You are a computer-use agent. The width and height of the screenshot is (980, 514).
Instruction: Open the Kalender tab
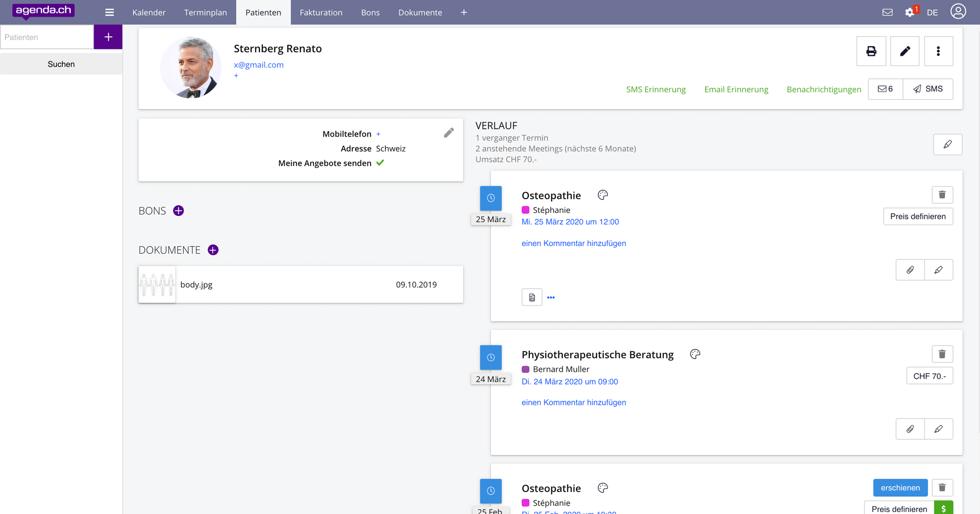pyautogui.click(x=149, y=12)
